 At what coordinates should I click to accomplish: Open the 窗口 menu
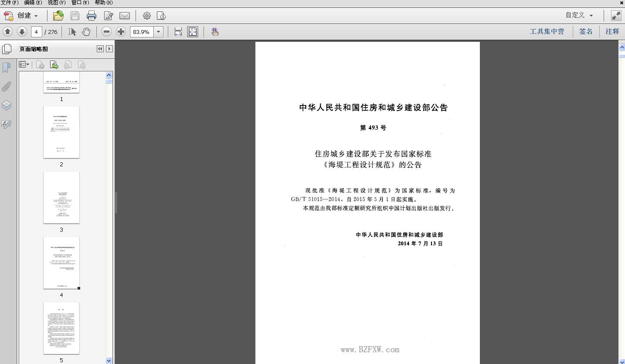click(x=80, y=3)
